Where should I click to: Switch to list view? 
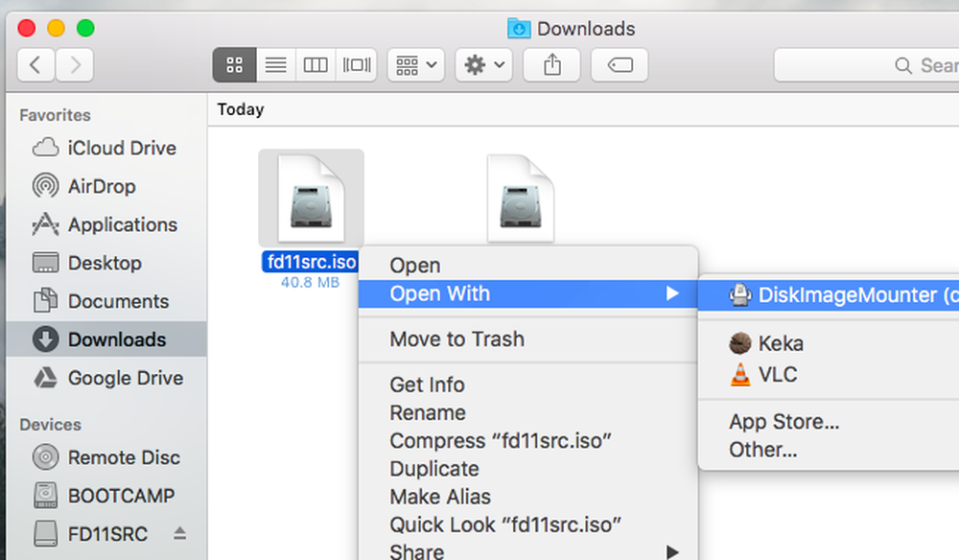tap(276, 65)
